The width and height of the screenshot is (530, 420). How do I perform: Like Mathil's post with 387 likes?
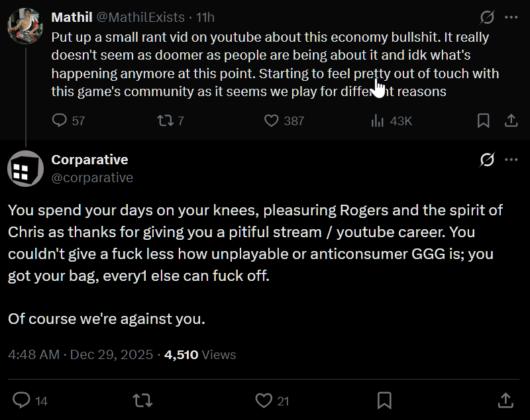pos(271,121)
